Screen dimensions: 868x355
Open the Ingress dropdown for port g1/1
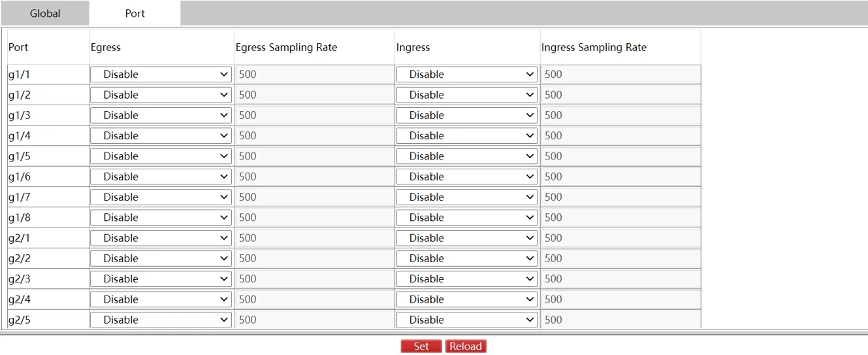click(x=466, y=75)
